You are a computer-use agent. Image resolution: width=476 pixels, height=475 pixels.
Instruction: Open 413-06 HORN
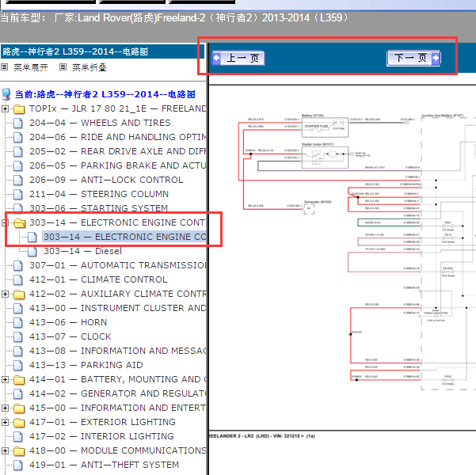[68, 323]
